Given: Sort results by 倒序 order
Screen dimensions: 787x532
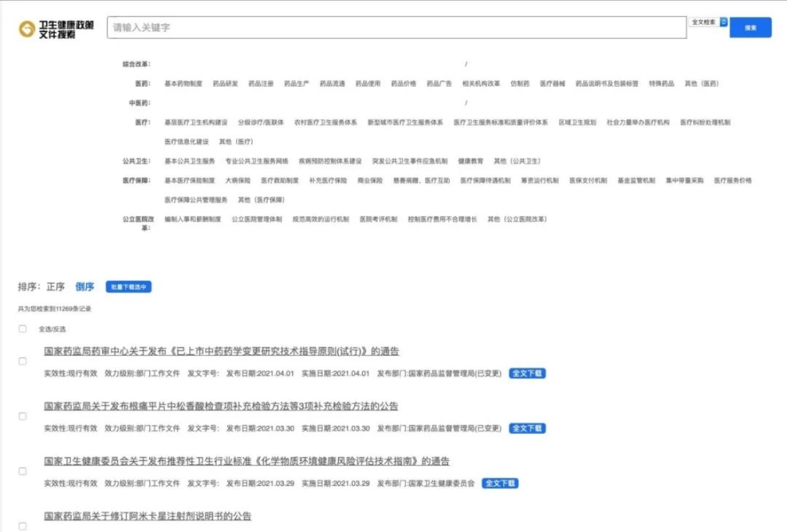Looking at the screenshot, I should pos(85,287).
